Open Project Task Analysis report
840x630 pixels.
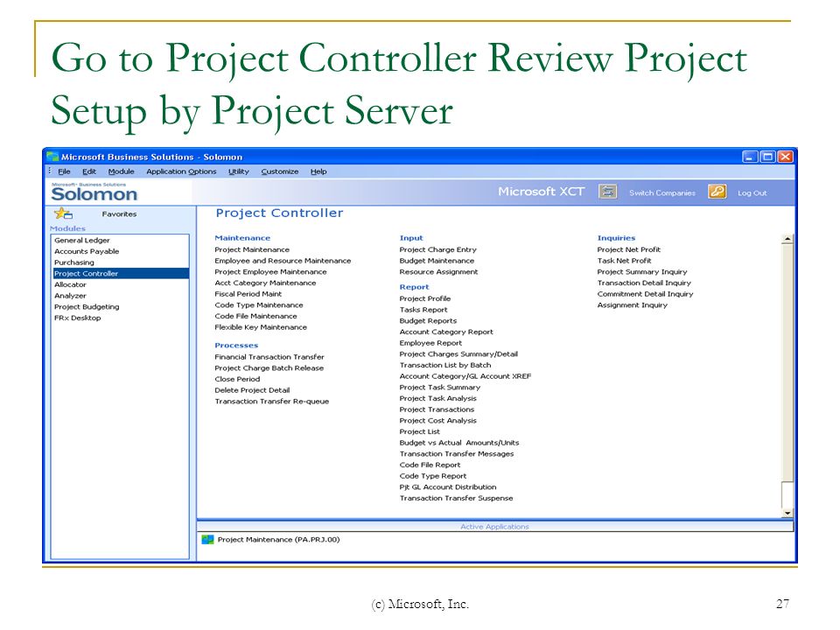point(437,398)
